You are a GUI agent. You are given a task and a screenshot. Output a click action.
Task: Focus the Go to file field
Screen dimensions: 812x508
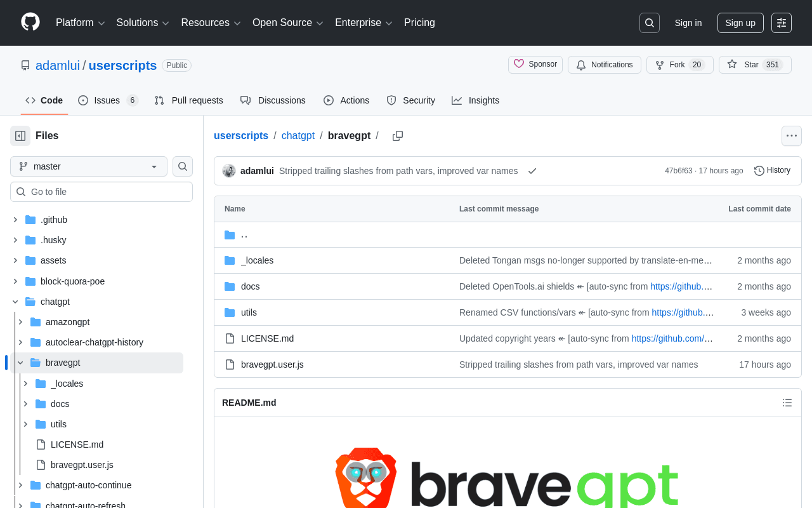pyautogui.click(x=101, y=192)
